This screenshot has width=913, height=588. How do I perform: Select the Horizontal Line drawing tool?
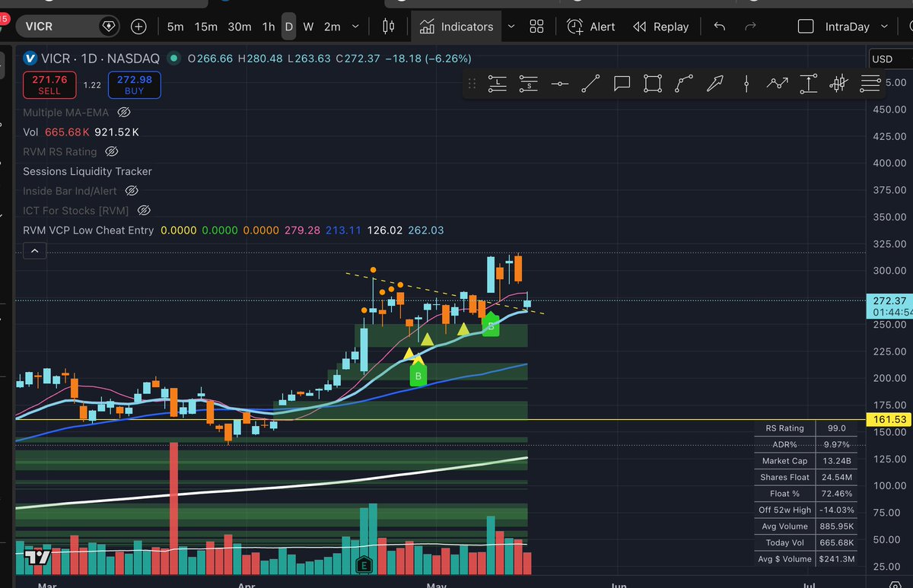point(559,84)
